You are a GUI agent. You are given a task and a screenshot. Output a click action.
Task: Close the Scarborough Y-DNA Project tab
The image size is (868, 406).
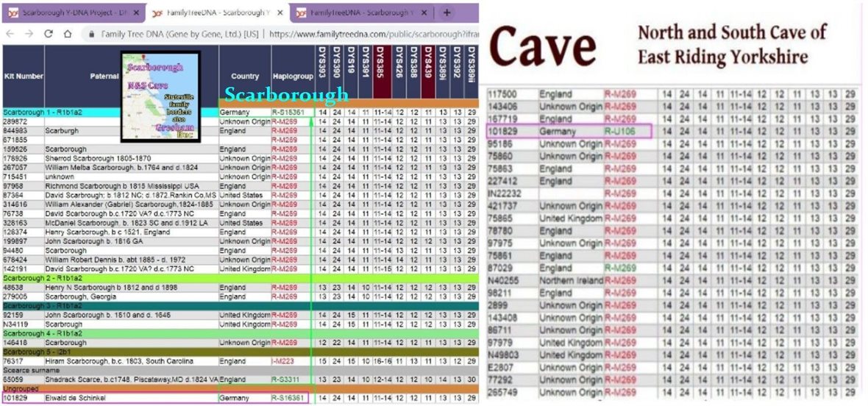(136, 13)
